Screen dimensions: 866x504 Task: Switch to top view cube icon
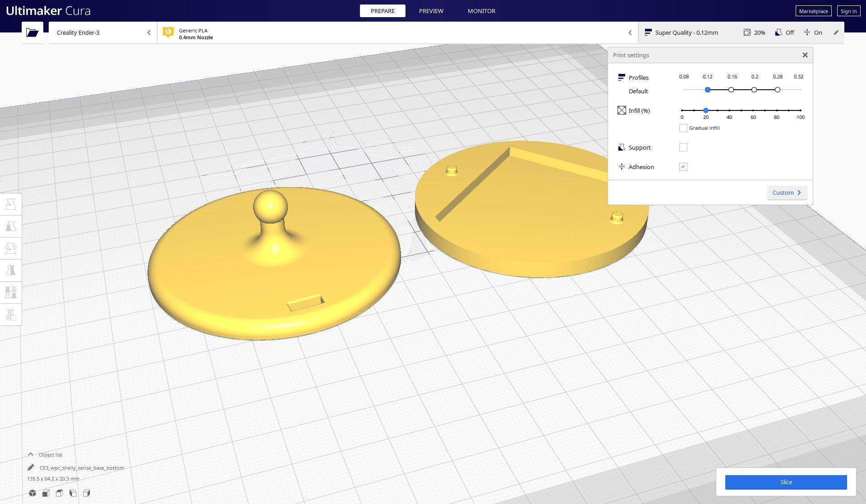click(60, 493)
